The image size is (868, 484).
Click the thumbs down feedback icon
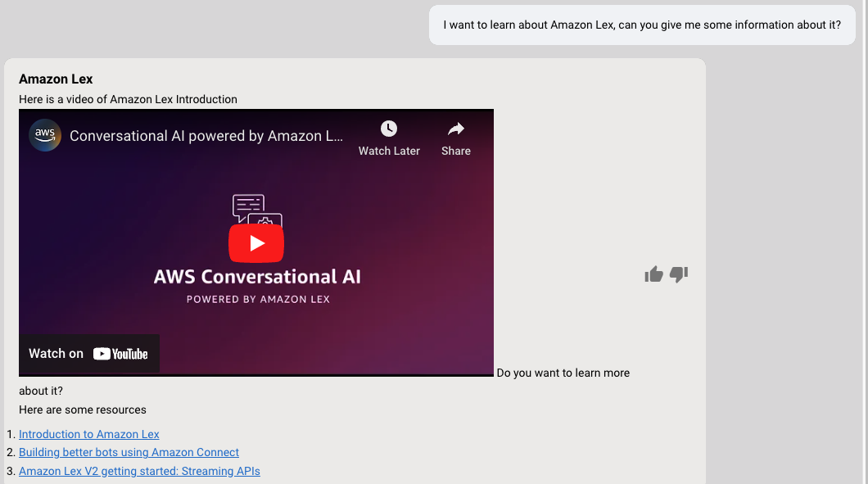pyautogui.click(x=679, y=274)
